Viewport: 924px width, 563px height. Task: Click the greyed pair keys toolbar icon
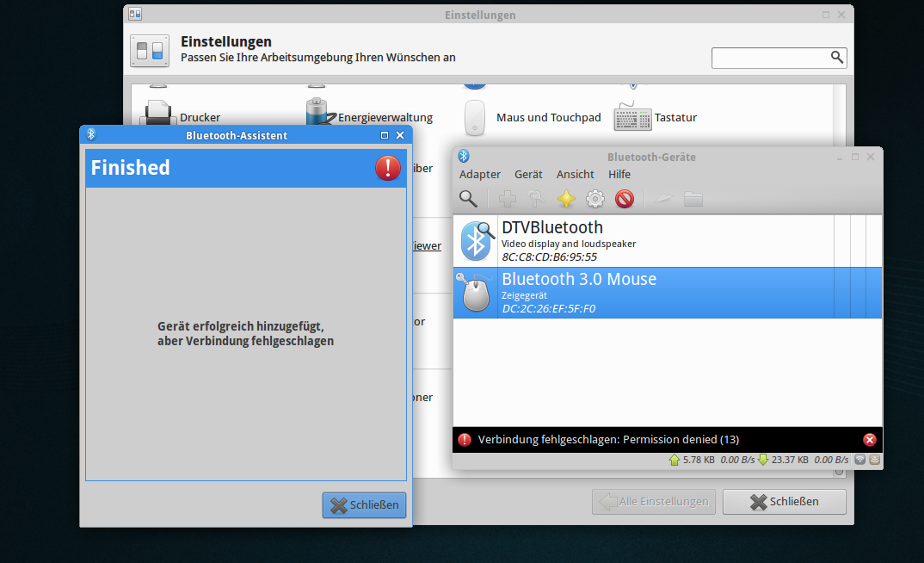tap(536, 199)
